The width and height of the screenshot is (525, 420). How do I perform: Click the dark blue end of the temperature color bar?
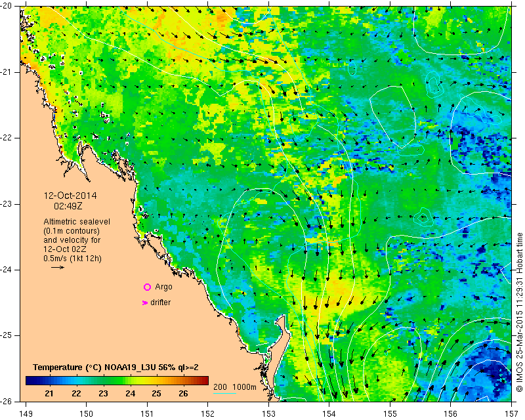[28, 380]
